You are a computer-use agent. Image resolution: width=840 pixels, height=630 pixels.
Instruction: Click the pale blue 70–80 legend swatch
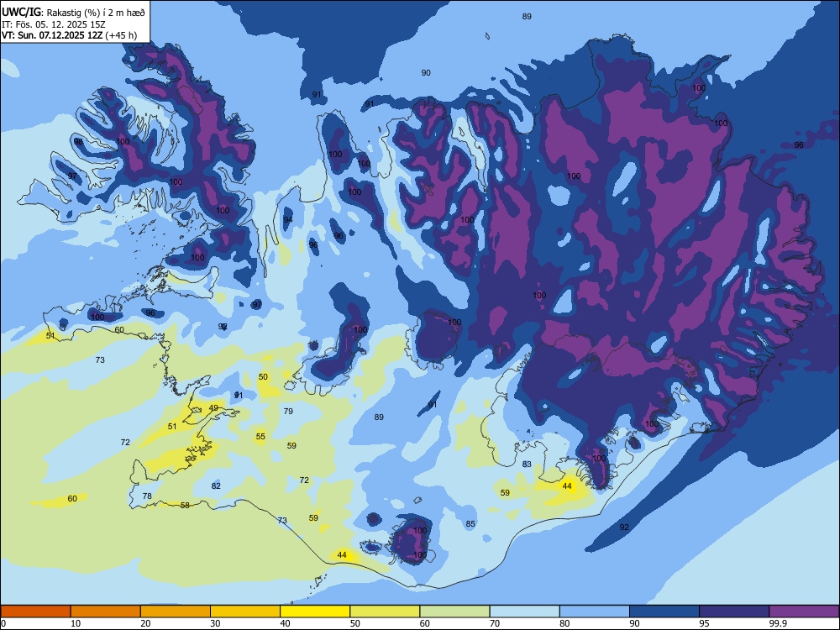(x=524, y=612)
